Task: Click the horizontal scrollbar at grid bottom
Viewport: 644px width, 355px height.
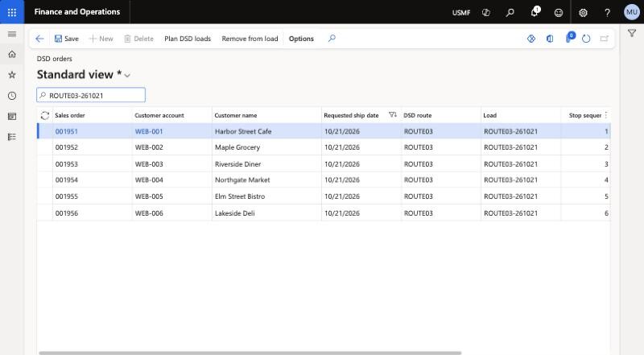Action: (x=250, y=353)
